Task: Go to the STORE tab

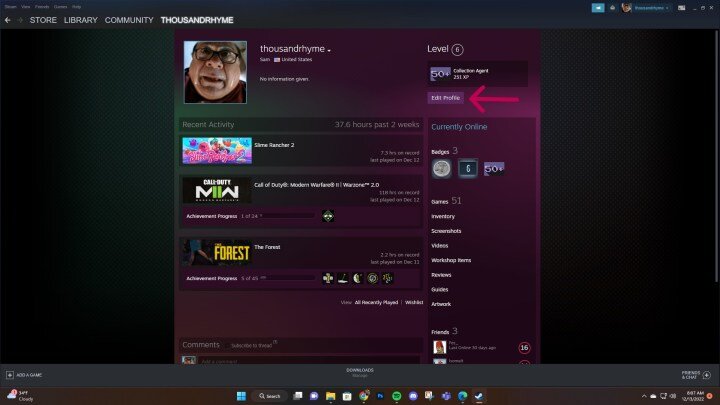Action: (43, 20)
